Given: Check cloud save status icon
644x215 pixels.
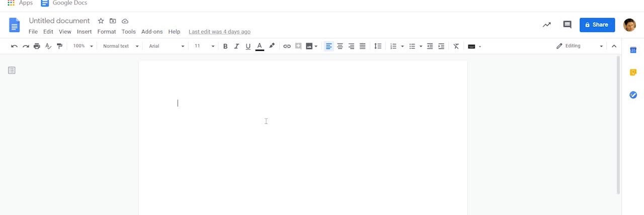Looking at the screenshot, I should click(x=125, y=21).
